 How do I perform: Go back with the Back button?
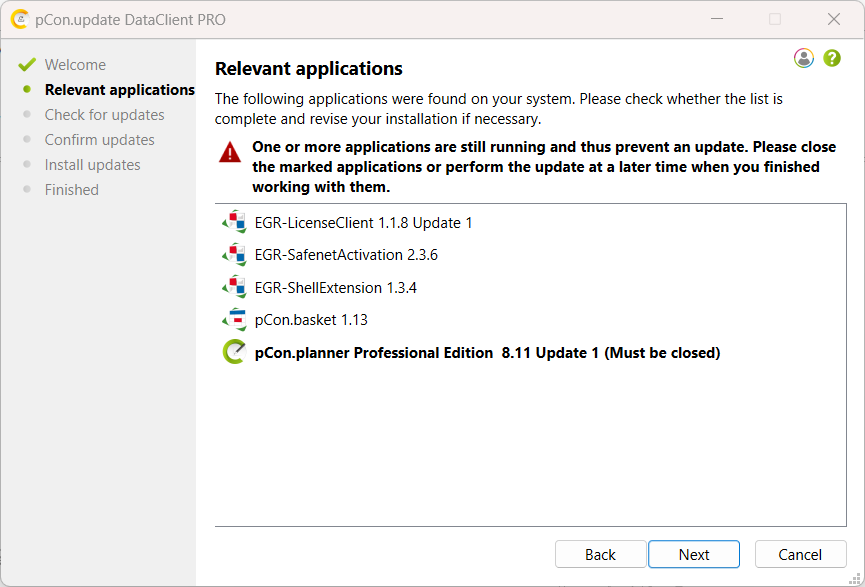(600, 554)
